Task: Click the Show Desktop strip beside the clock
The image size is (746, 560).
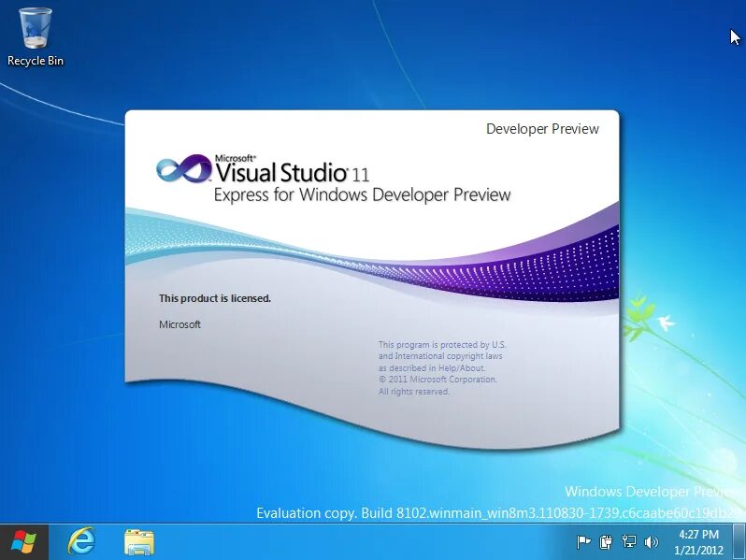Action: point(739,542)
